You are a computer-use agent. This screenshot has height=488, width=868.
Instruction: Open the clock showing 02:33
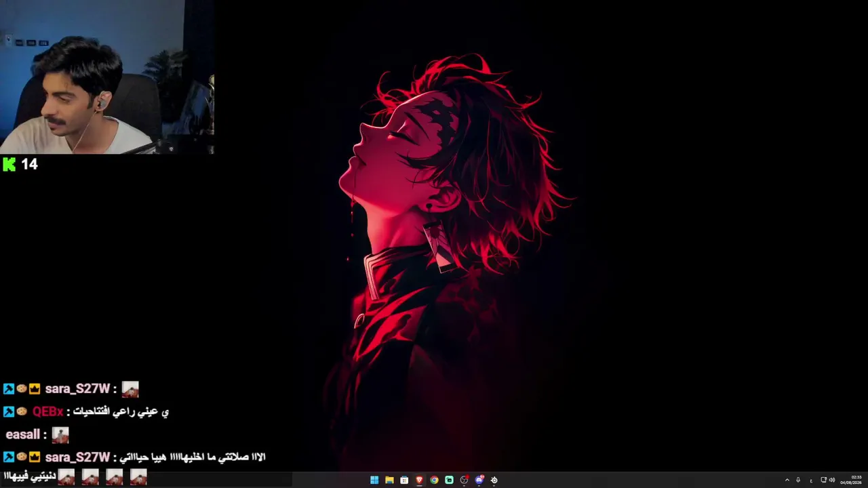pos(851,480)
